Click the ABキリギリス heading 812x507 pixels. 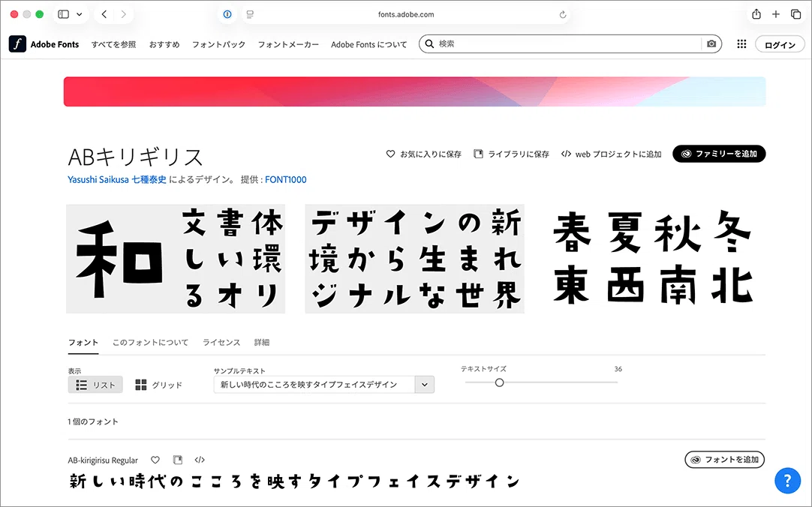[x=135, y=157]
